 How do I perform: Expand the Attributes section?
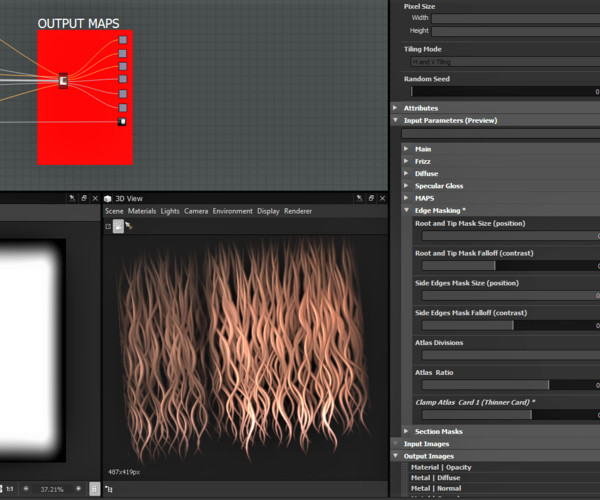pos(395,108)
